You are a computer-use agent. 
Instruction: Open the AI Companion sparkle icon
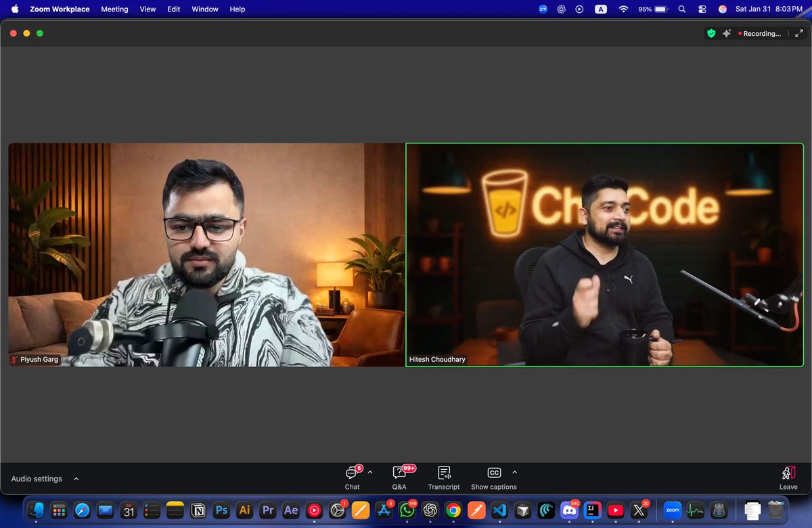pos(727,33)
